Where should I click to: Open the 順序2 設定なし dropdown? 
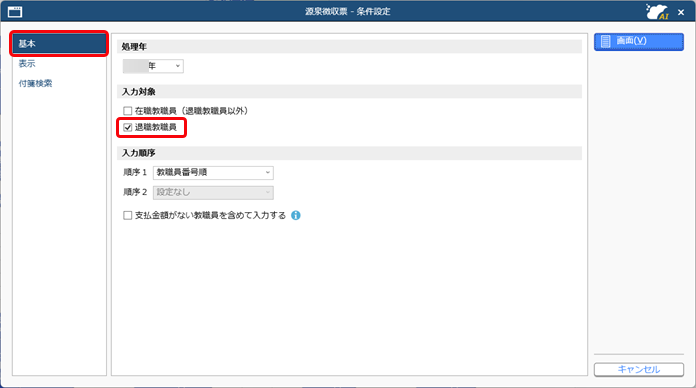click(213, 192)
